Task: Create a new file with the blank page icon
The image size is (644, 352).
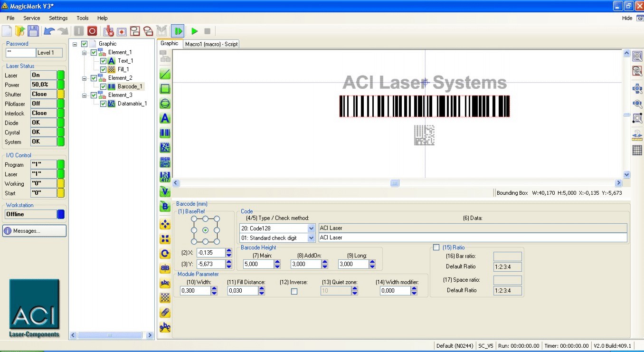Action: tap(7, 31)
